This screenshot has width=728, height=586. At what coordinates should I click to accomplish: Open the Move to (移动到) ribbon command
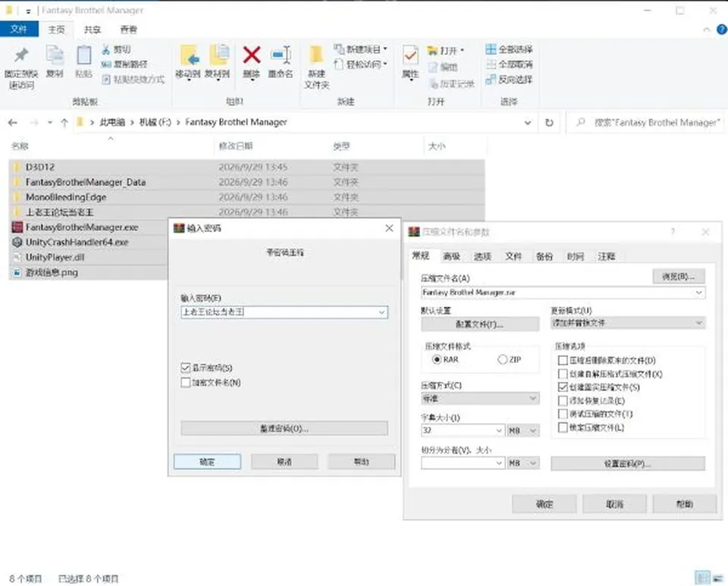pos(188,63)
